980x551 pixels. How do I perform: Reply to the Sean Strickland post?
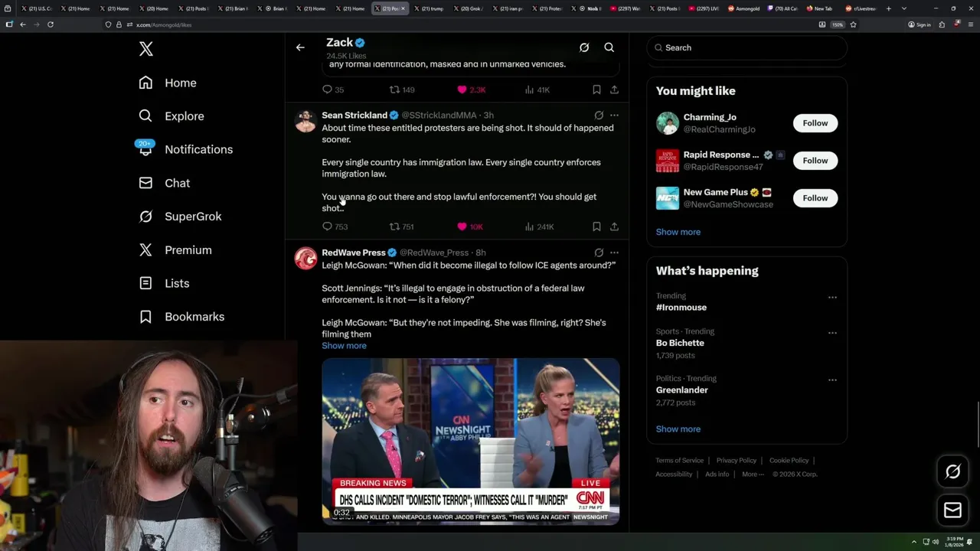[335, 227]
